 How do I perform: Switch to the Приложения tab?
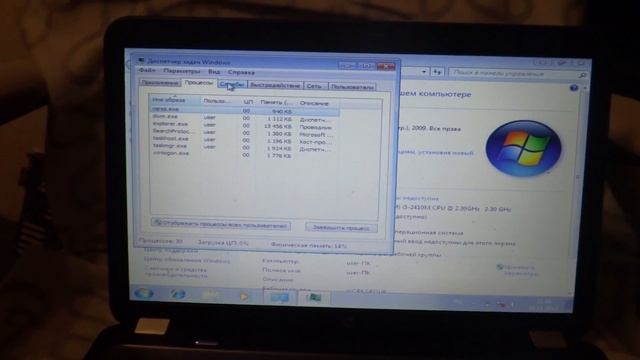click(160, 83)
